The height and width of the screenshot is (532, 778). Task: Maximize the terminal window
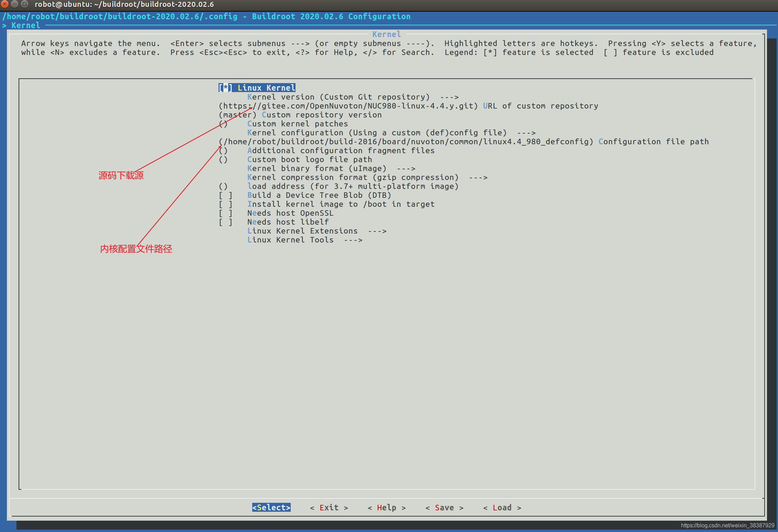(x=25, y=4)
